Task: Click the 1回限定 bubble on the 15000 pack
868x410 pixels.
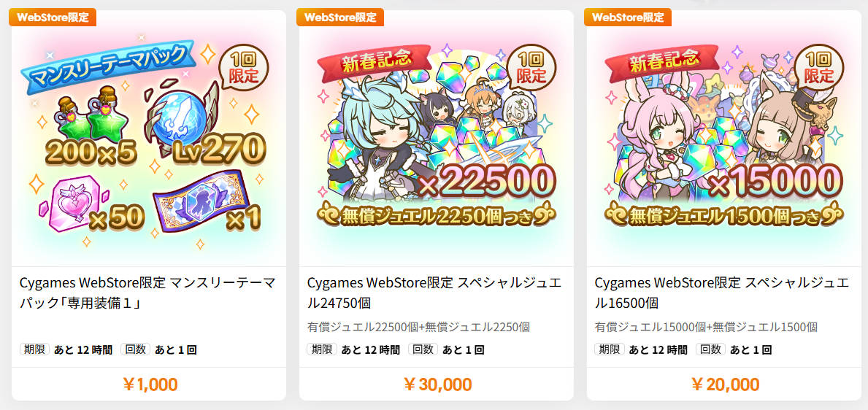Action: coord(819,69)
